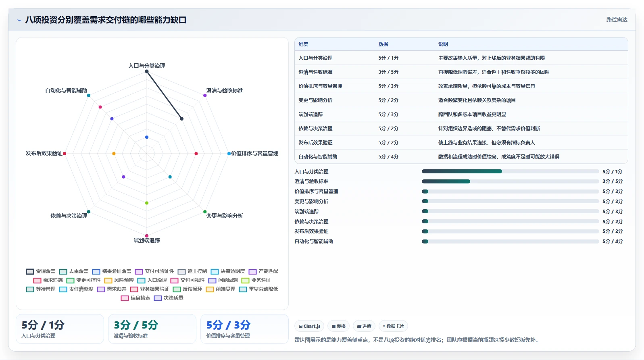Click the 澄清与验收标准 radar axis label
644x360 pixels.
tap(225, 90)
